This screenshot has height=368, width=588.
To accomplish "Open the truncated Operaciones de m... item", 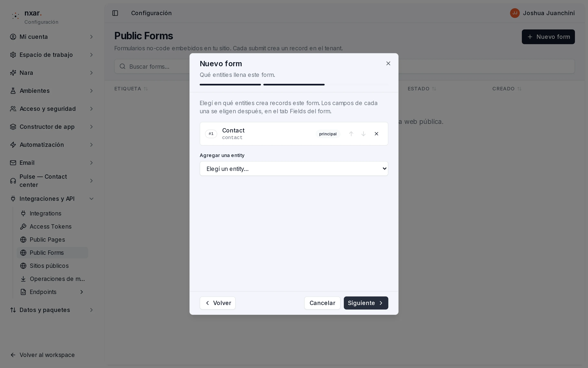I will (x=52, y=279).
